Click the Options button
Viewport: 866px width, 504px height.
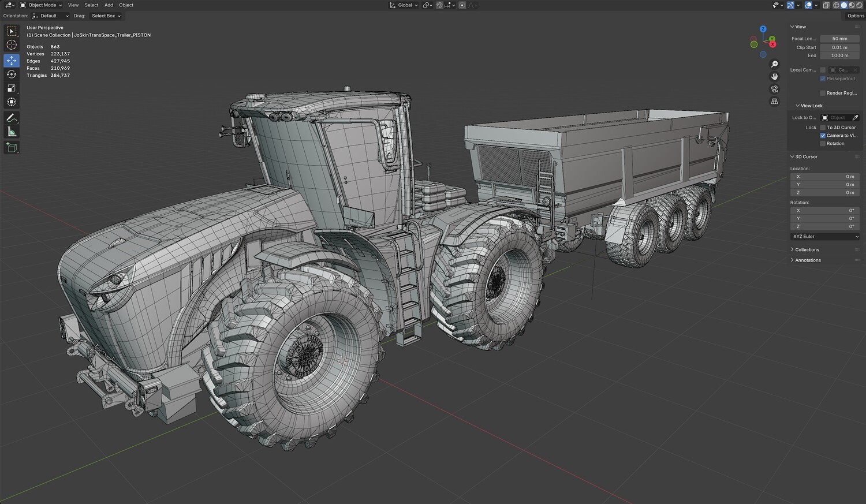click(856, 16)
